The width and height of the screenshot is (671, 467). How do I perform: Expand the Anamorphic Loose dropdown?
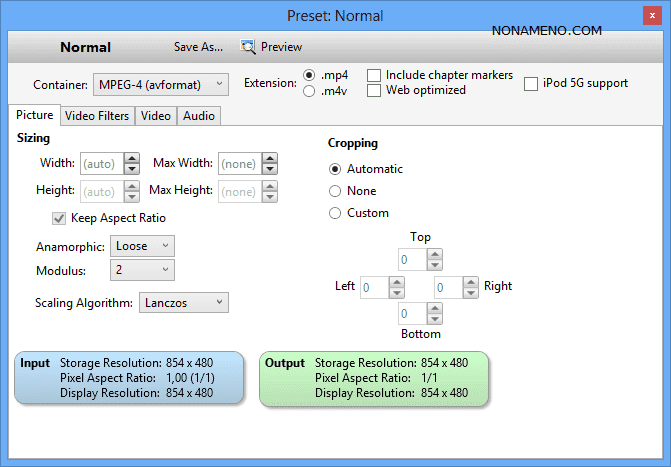point(144,246)
